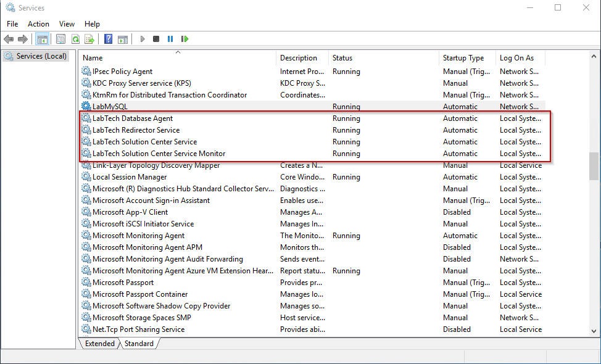The height and width of the screenshot is (364, 601).
Task: Open Properties from the toolbar icon
Action: pyautogui.click(x=60, y=39)
